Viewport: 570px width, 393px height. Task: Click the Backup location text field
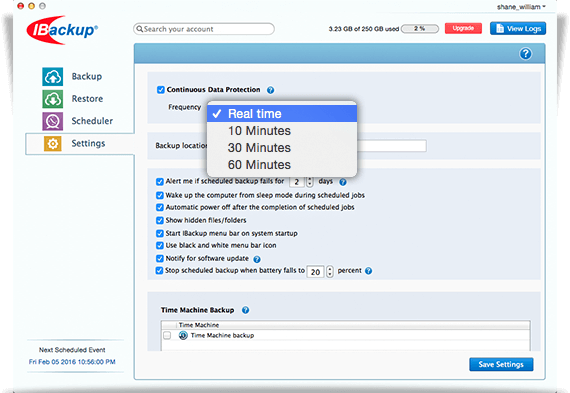click(392, 146)
